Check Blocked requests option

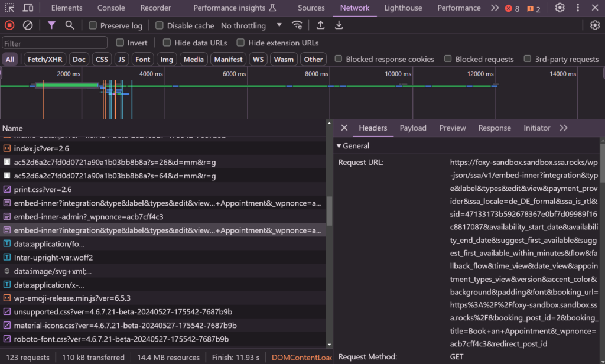[448, 58]
